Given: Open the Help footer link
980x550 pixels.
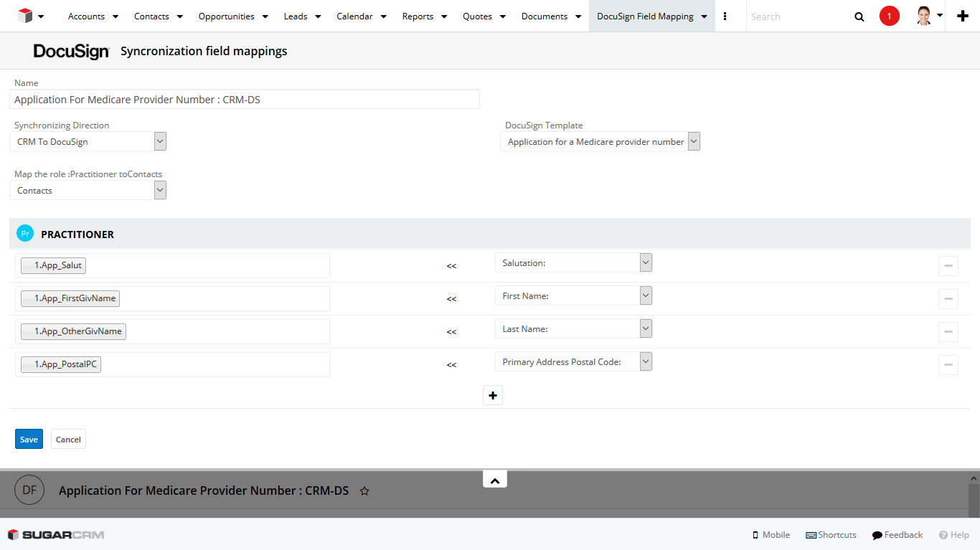Looking at the screenshot, I should pos(954,535).
